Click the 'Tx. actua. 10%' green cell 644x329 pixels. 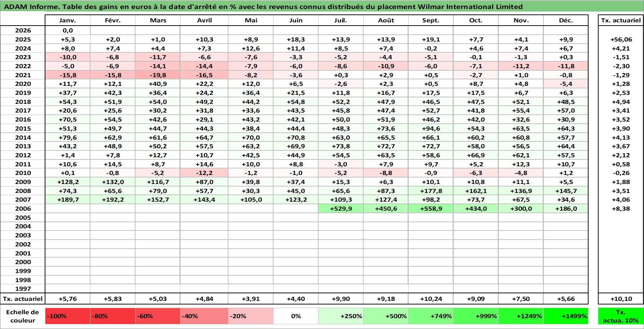click(621, 316)
